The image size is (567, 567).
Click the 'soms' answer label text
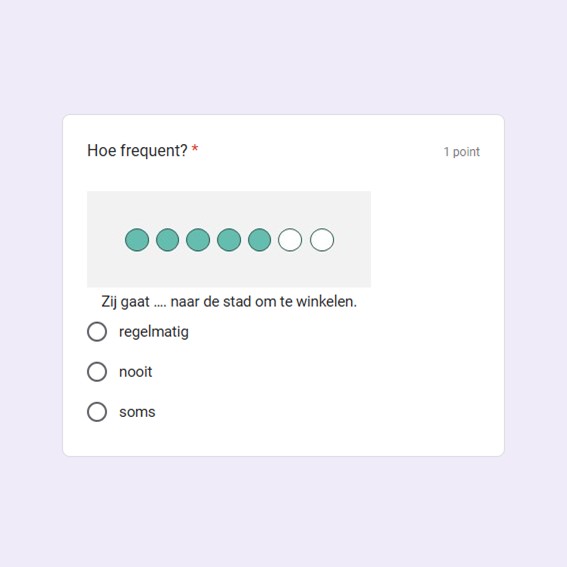coord(137,412)
